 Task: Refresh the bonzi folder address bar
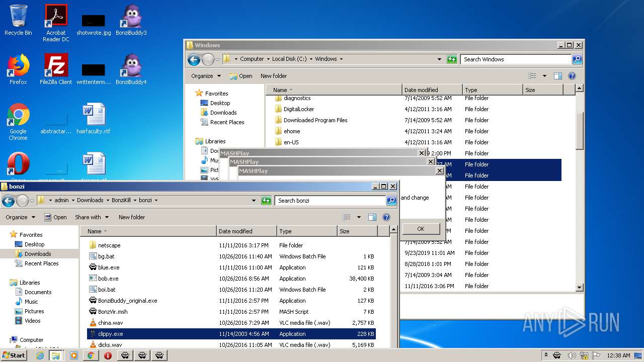tap(267, 201)
